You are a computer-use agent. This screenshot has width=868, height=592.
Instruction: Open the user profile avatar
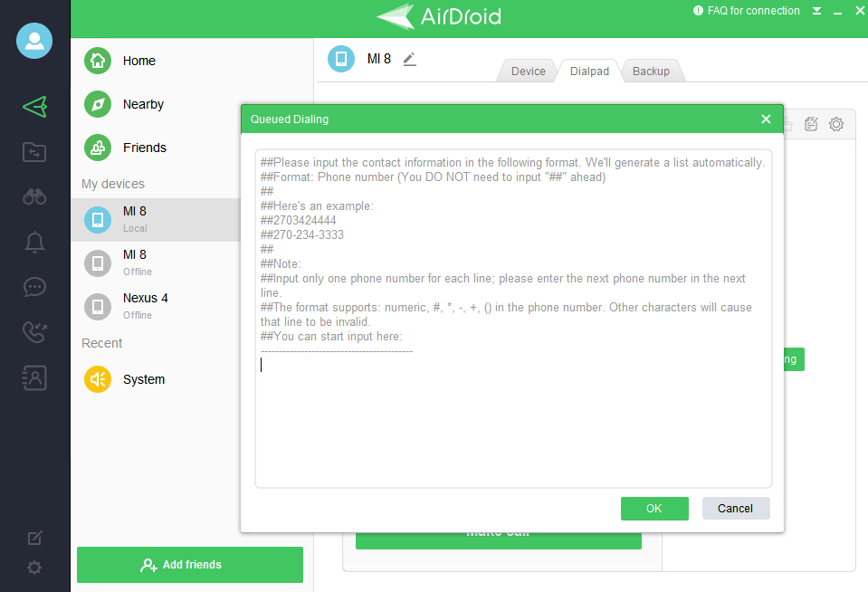click(34, 41)
